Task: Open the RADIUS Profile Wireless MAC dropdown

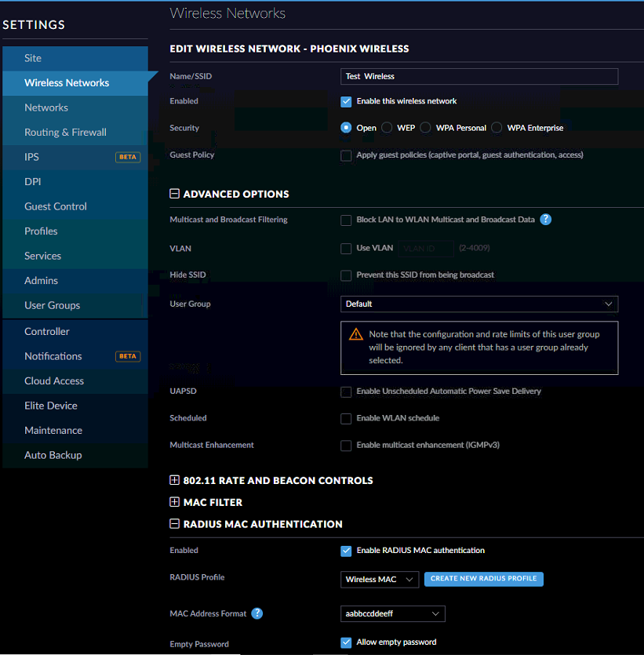Action: click(x=380, y=580)
